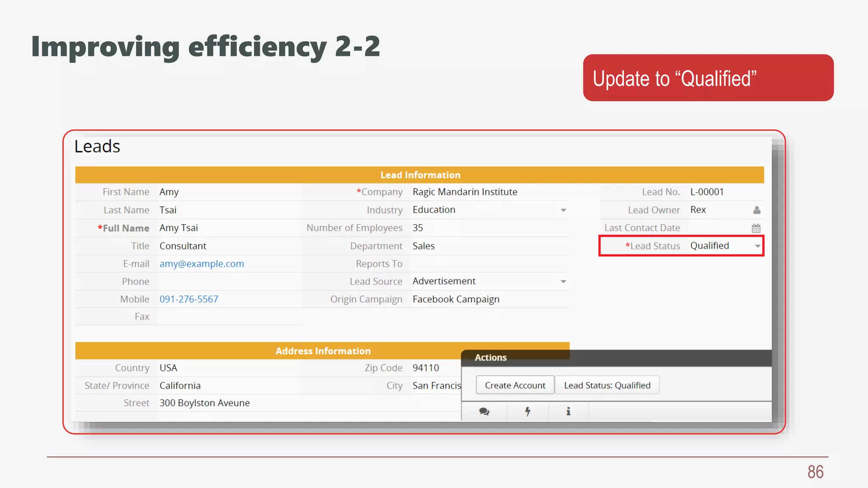Click the Lead Status: Qualified button
868x488 pixels.
click(607, 385)
